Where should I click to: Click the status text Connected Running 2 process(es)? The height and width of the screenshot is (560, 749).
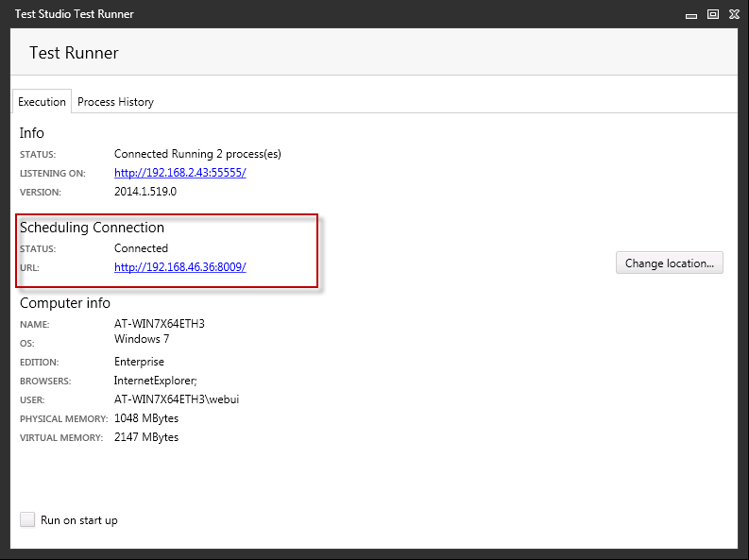click(x=197, y=154)
